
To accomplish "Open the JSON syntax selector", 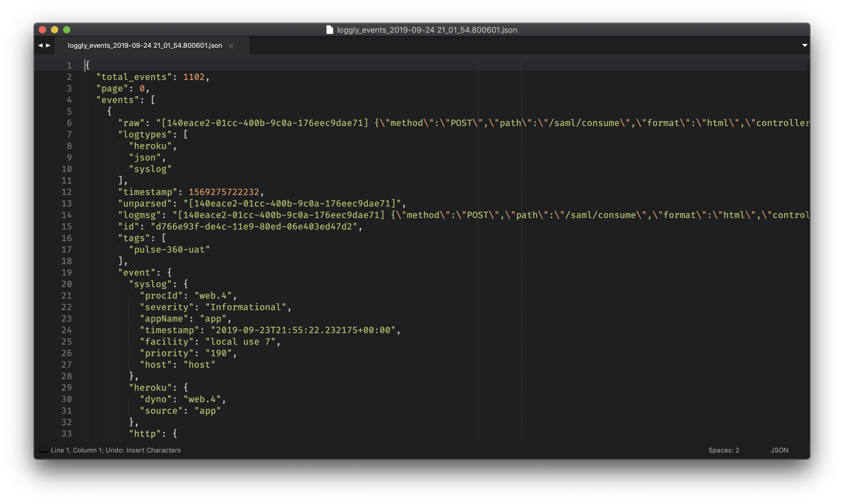I will point(779,450).
